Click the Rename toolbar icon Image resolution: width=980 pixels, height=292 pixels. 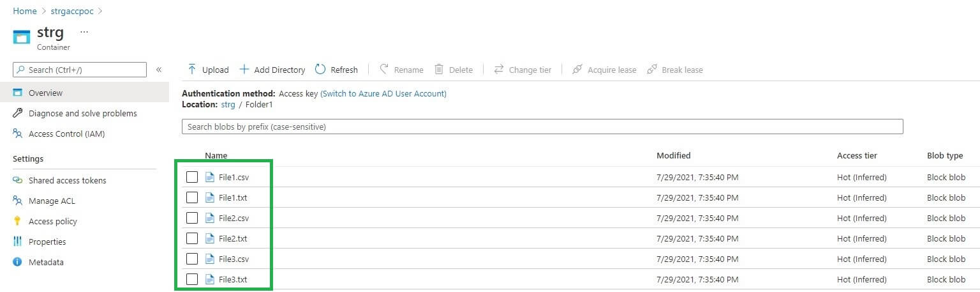384,70
